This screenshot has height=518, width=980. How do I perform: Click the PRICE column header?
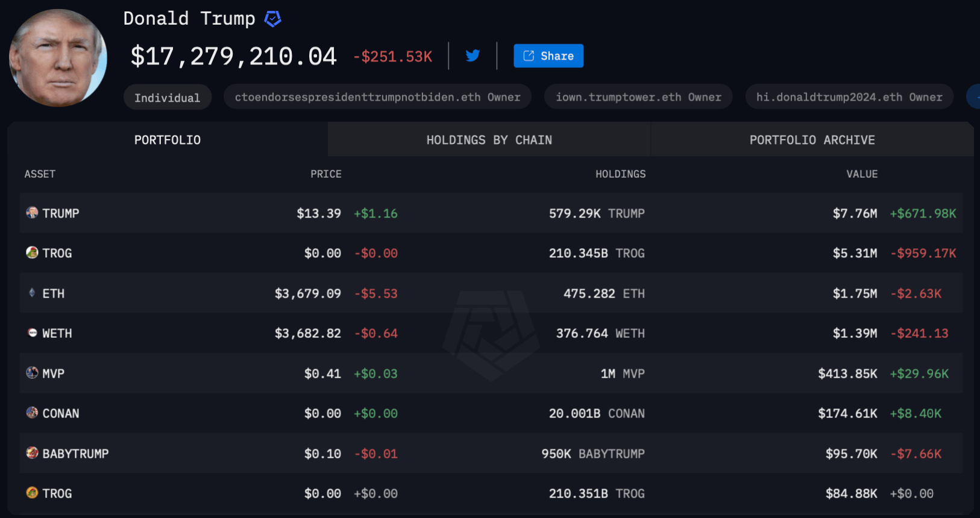[x=326, y=174]
